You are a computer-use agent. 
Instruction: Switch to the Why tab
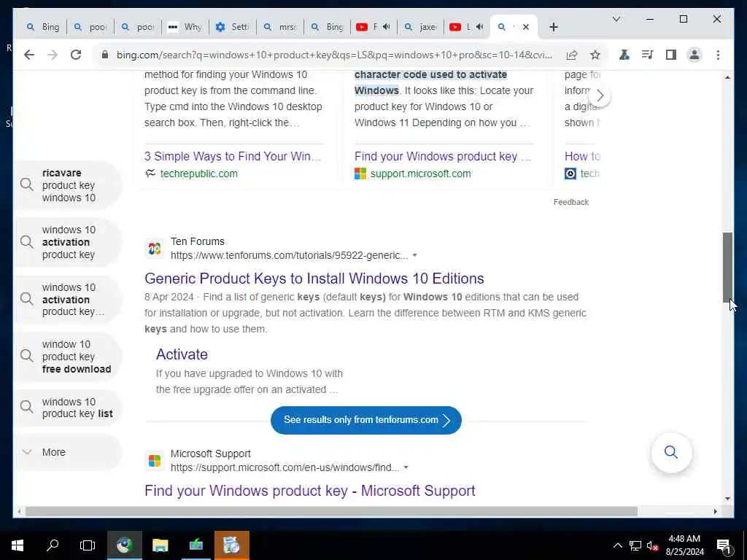tap(185, 27)
